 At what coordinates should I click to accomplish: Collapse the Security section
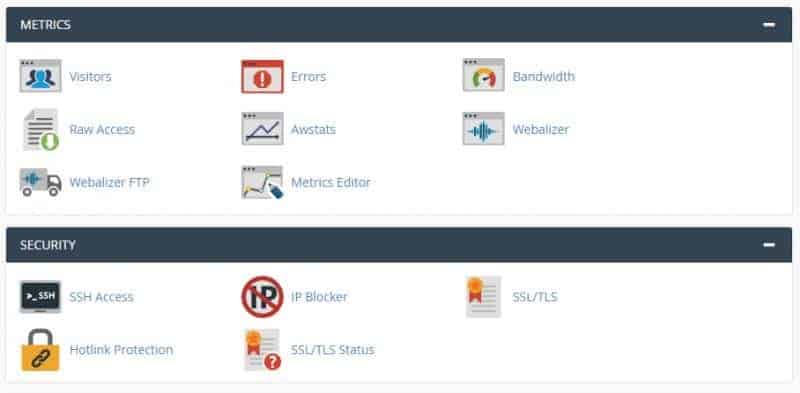click(769, 245)
